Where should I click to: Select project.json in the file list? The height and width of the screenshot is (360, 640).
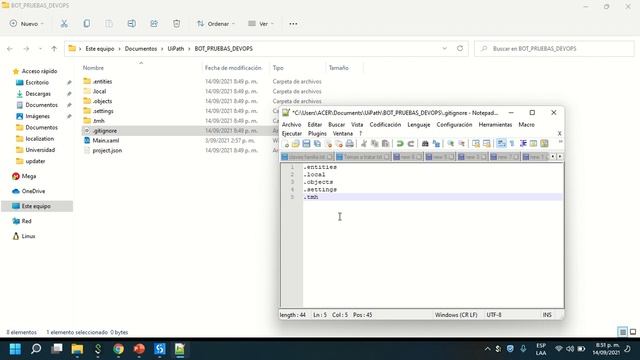[x=107, y=150]
